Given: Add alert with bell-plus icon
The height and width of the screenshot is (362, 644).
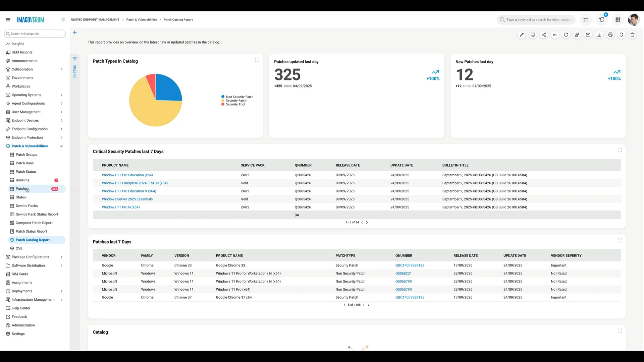Looking at the screenshot, I should coord(621,35).
